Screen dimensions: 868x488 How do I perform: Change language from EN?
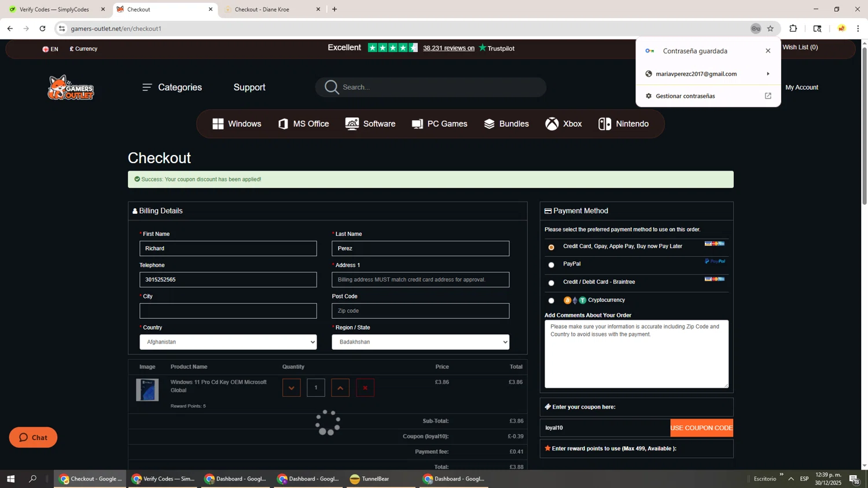click(x=50, y=49)
